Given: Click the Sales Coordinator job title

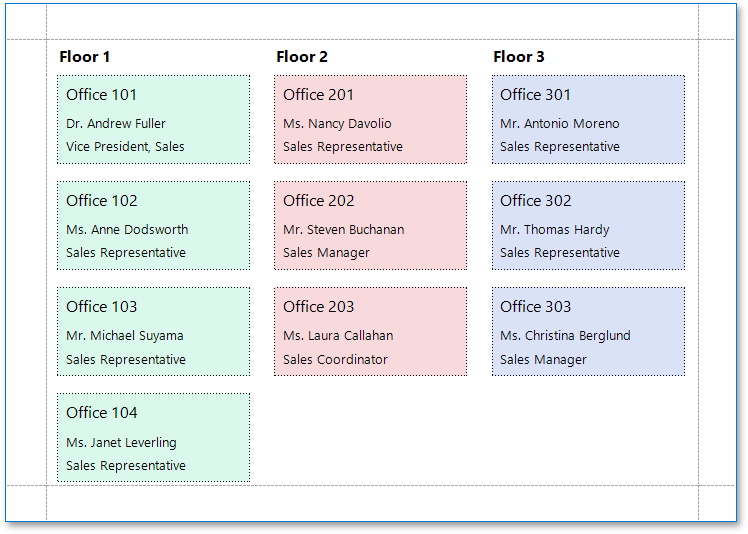Looking at the screenshot, I should 335,360.
